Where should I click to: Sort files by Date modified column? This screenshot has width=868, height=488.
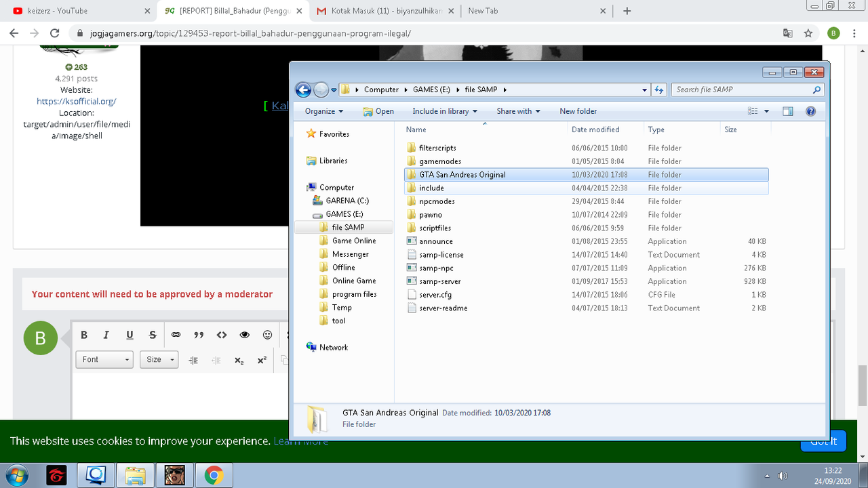click(x=606, y=129)
